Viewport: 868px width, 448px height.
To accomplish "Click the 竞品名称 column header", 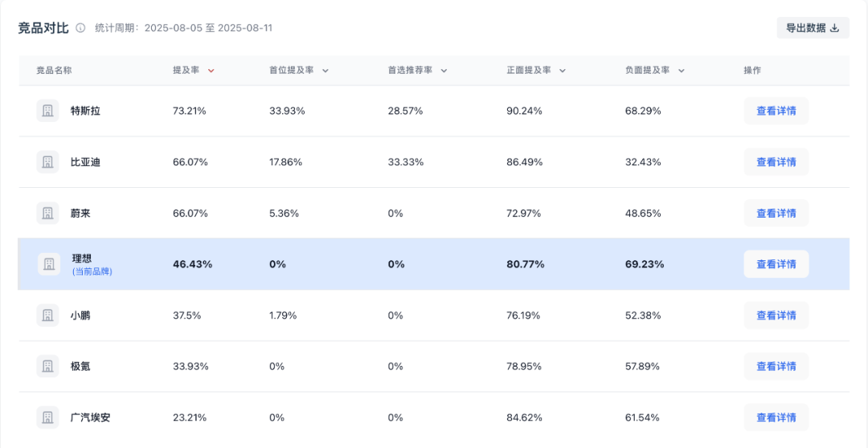I will 54,70.
